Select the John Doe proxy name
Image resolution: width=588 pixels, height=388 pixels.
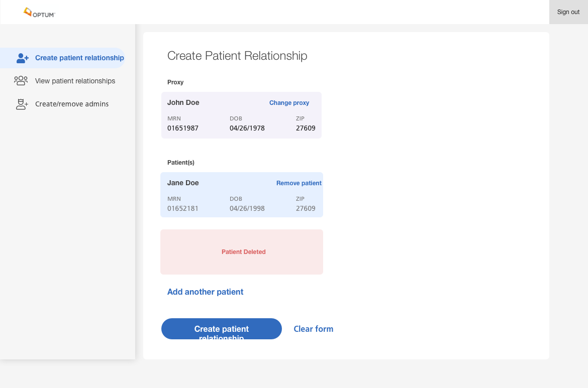183,102
